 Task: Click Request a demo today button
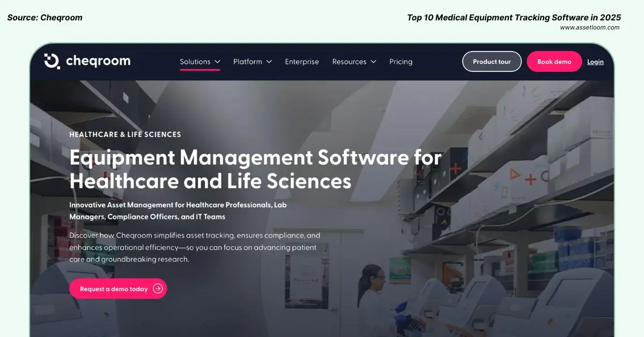pyautogui.click(x=118, y=289)
